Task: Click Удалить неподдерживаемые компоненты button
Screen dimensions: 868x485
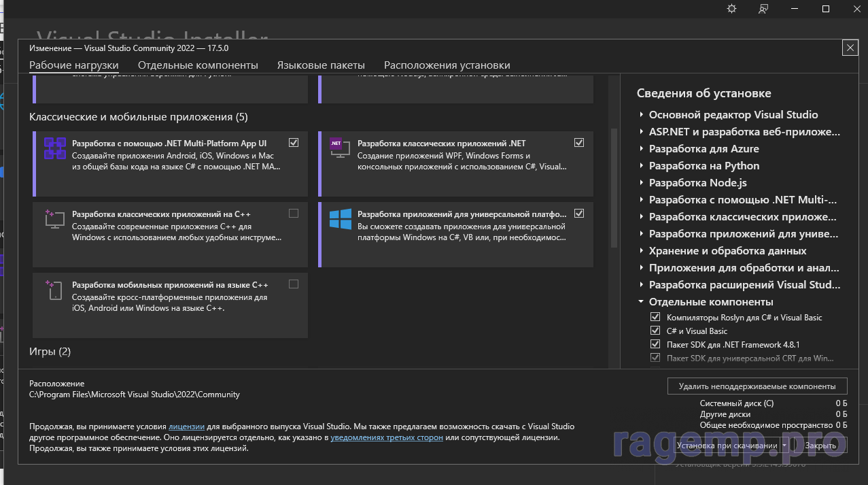Action: 757,386
